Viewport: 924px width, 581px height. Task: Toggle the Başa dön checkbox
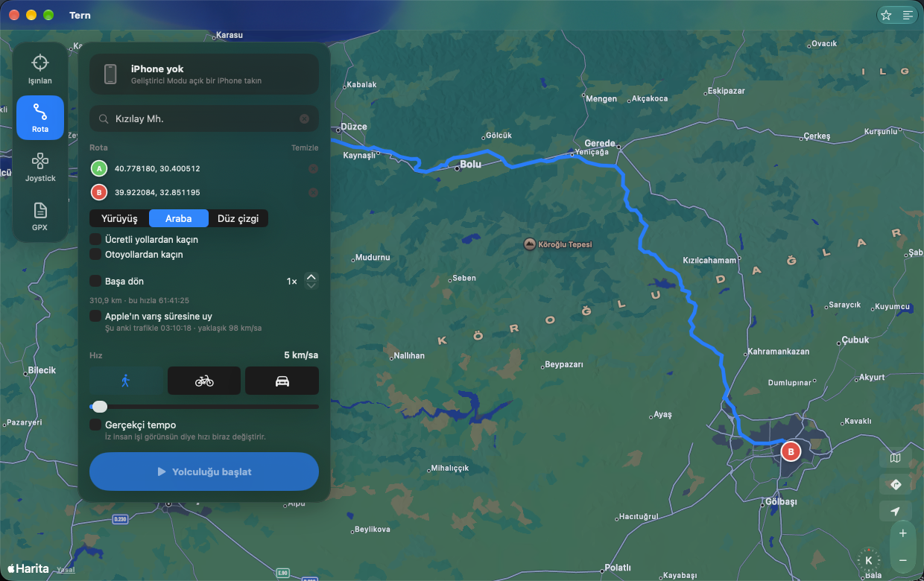95,281
